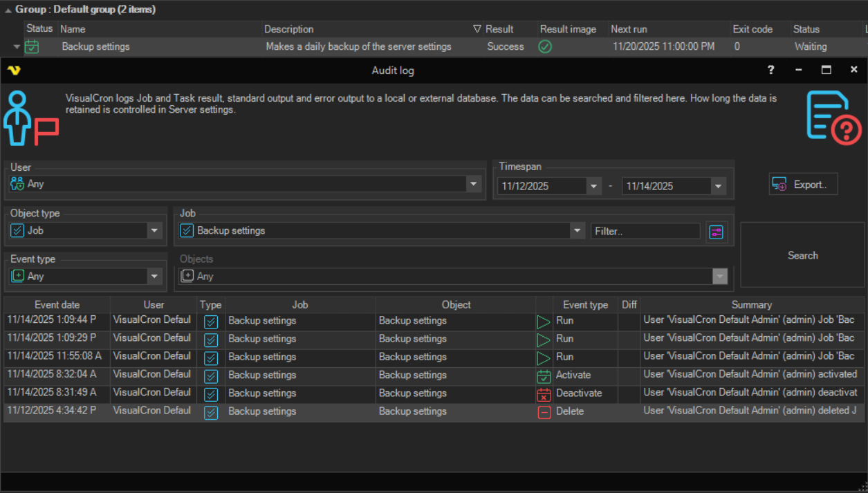Click the Filter text input field
The height and width of the screenshot is (493, 868).
645,232
